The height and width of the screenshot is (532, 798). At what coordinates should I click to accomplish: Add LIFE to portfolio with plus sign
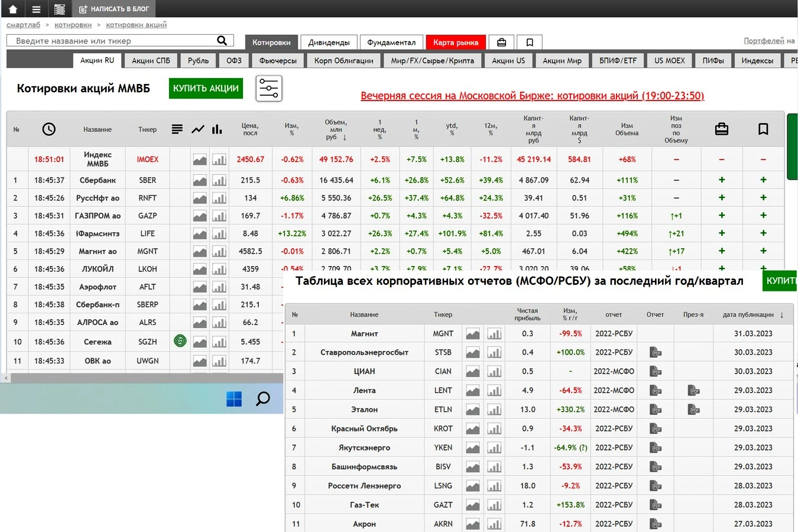(722, 233)
